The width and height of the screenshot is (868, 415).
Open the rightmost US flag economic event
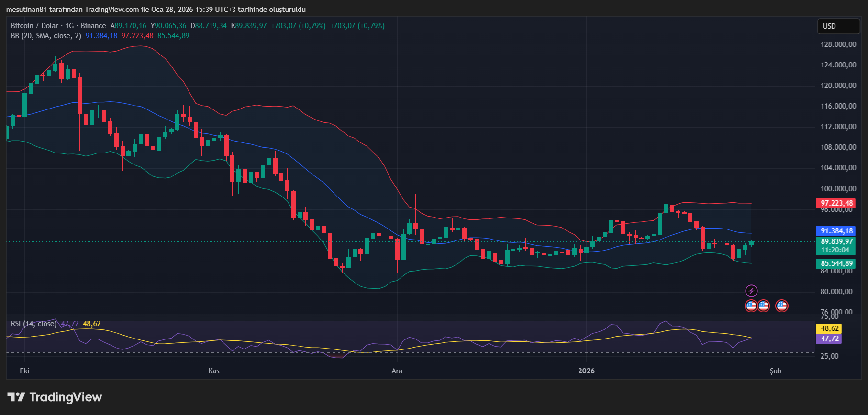(x=781, y=306)
